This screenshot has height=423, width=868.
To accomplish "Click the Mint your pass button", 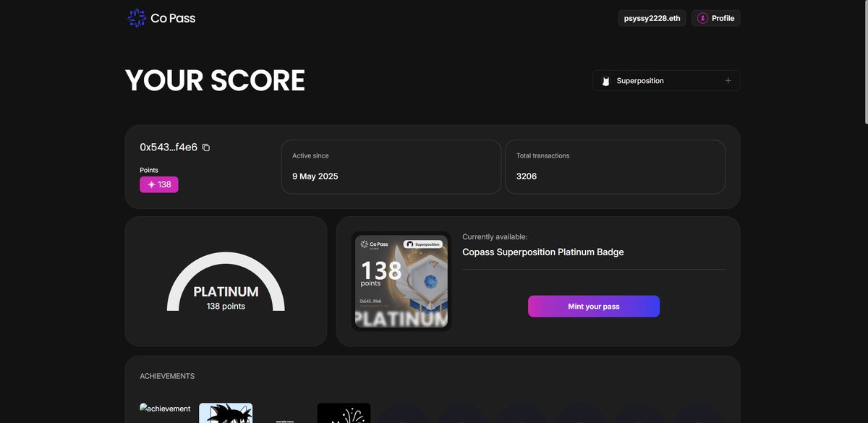I will tap(594, 306).
